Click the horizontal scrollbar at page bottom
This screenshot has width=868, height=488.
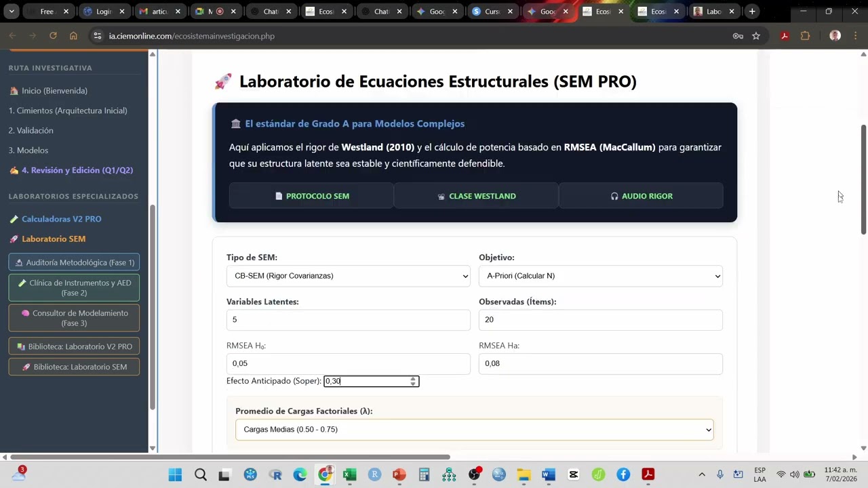[x=231, y=457]
